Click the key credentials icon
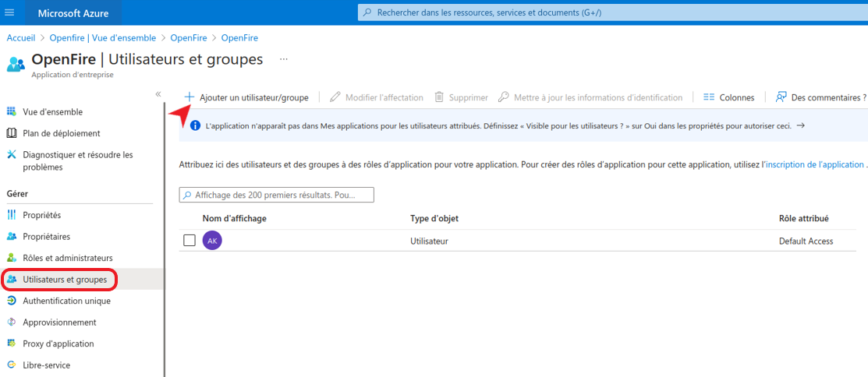868x377 pixels. [x=503, y=97]
